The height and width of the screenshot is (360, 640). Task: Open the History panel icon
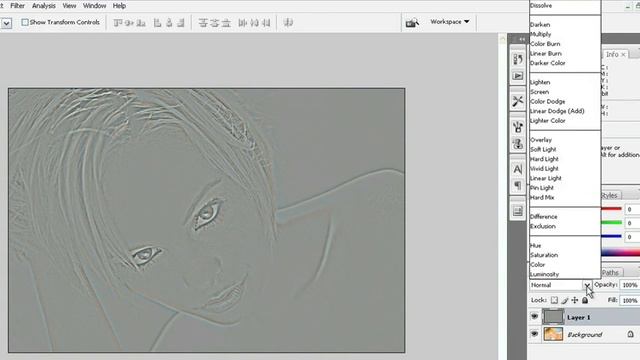tap(518, 59)
